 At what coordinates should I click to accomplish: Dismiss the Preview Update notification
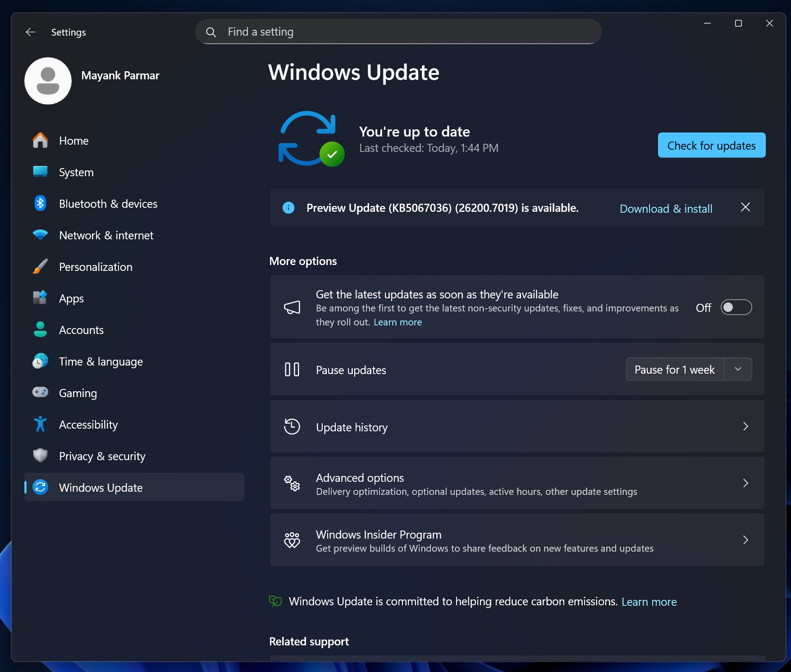coord(745,207)
